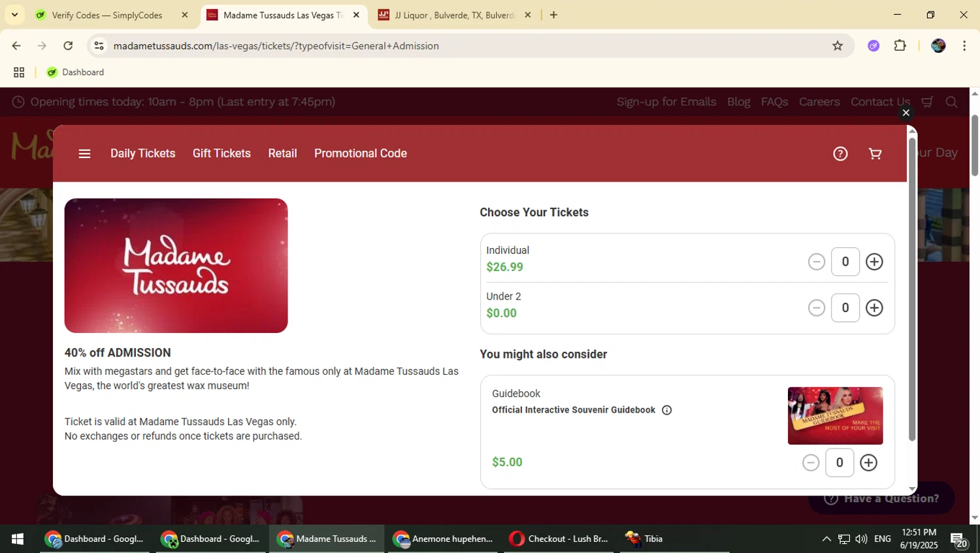Increase Individual ticket quantity
The height and width of the screenshot is (553, 980).
pos(874,262)
